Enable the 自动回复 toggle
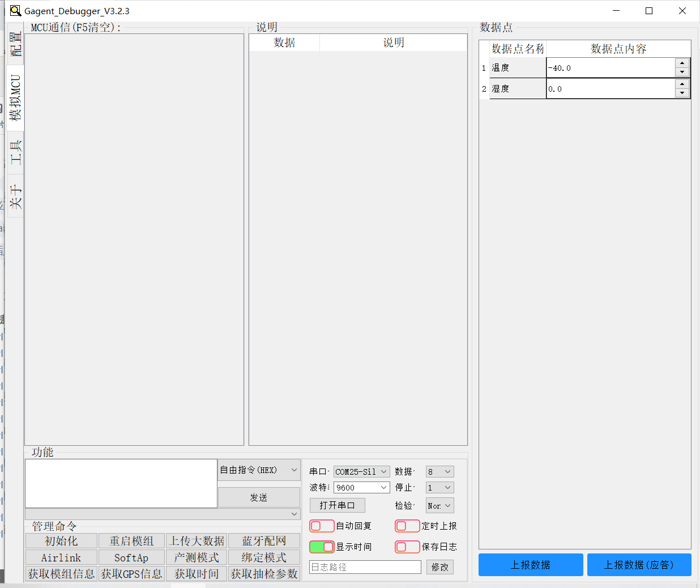 (x=322, y=526)
